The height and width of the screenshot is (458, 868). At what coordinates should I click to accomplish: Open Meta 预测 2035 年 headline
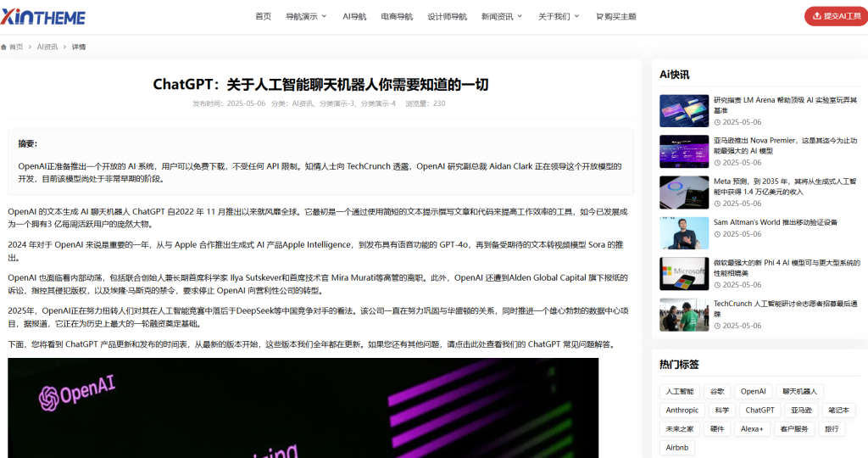(x=785, y=187)
